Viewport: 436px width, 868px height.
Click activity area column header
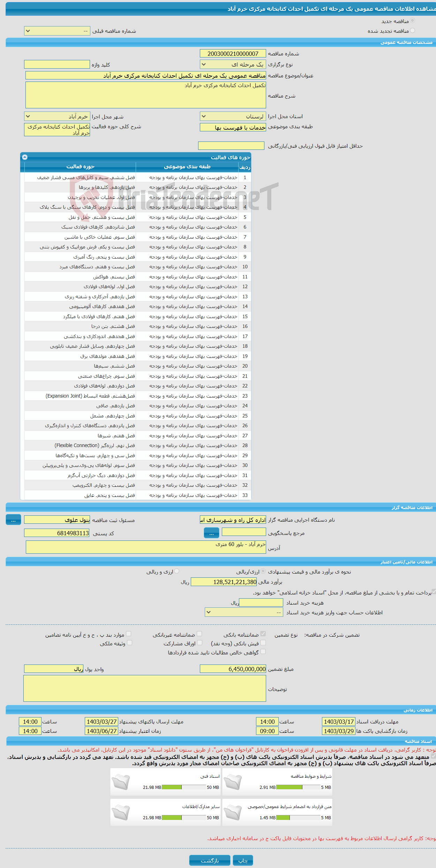coord(80,167)
